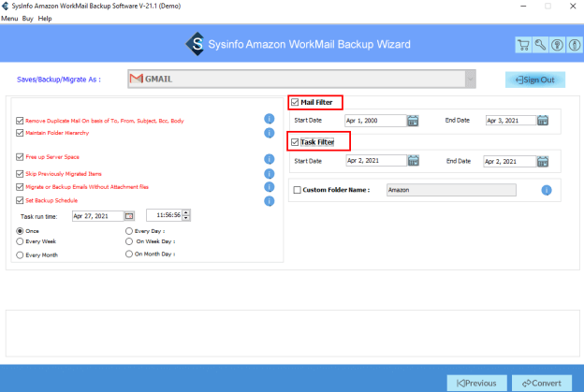
Task: Click info icon for Custom Folder Name
Action: click(547, 190)
